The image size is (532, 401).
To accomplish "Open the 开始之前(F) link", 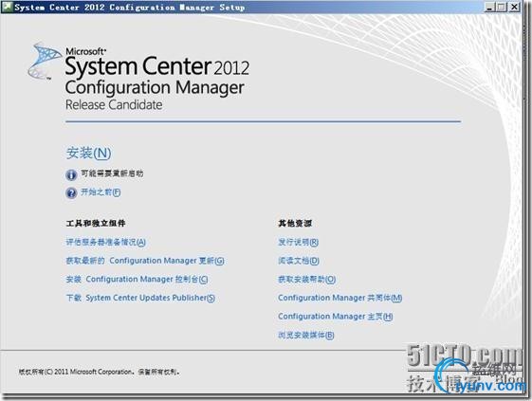I will [101, 192].
